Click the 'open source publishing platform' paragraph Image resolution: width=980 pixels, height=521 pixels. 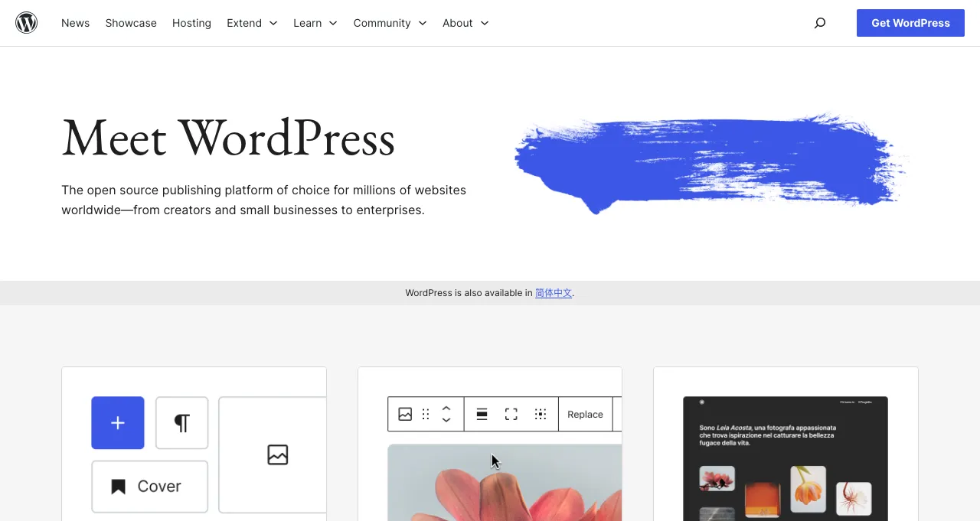pyautogui.click(x=264, y=200)
